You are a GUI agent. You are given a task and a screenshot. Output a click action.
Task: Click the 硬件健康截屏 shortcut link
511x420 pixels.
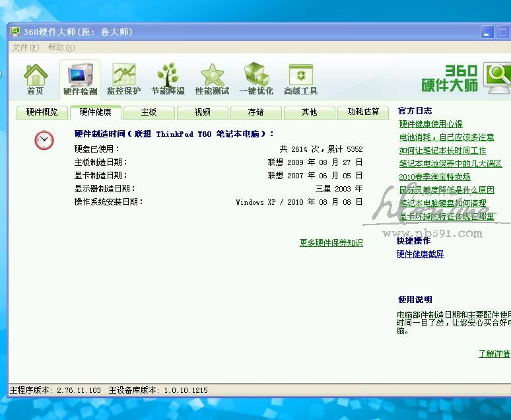pos(421,254)
